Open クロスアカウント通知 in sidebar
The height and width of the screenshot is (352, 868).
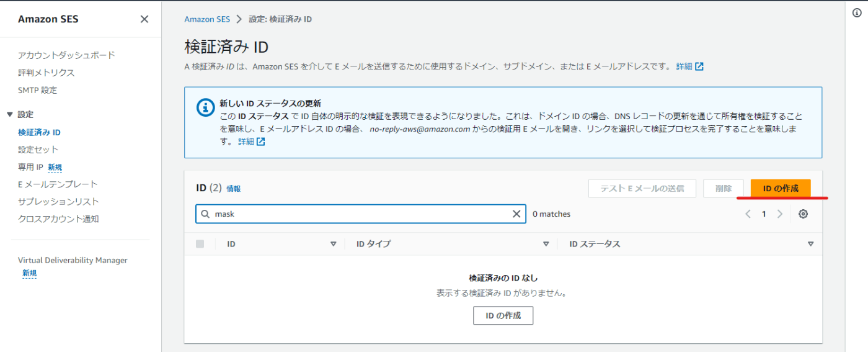click(58, 219)
